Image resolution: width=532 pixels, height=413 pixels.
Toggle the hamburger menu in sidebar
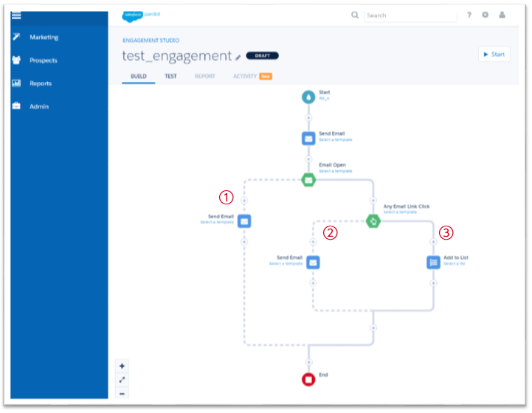[16, 15]
